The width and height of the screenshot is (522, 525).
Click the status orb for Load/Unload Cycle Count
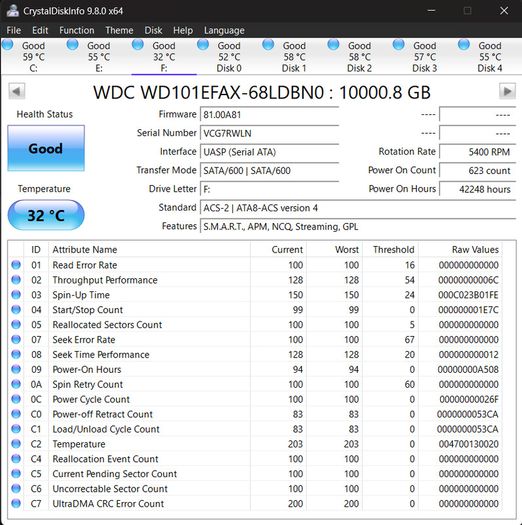point(16,429)
